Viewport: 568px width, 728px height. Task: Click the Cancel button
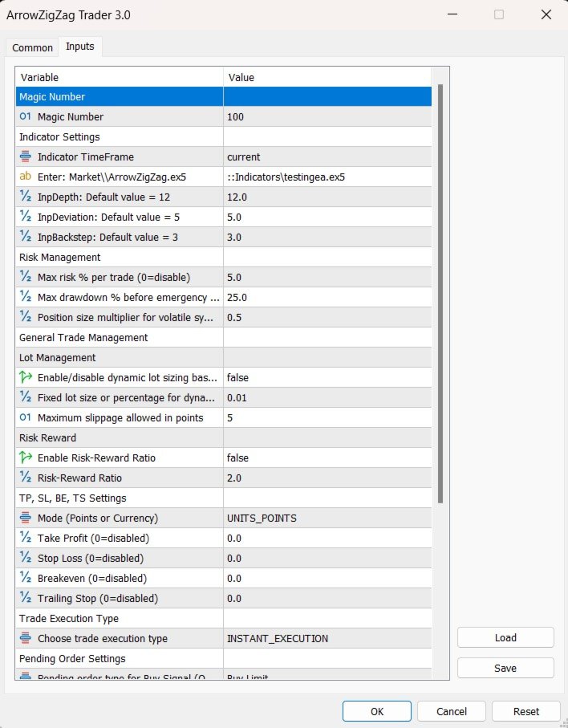(x=452, y=711)
